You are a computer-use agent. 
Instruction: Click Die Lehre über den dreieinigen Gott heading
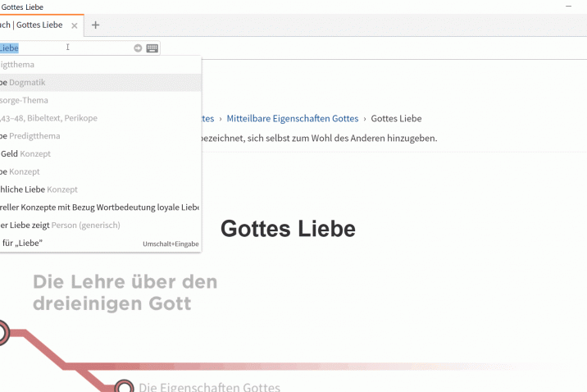125,293
